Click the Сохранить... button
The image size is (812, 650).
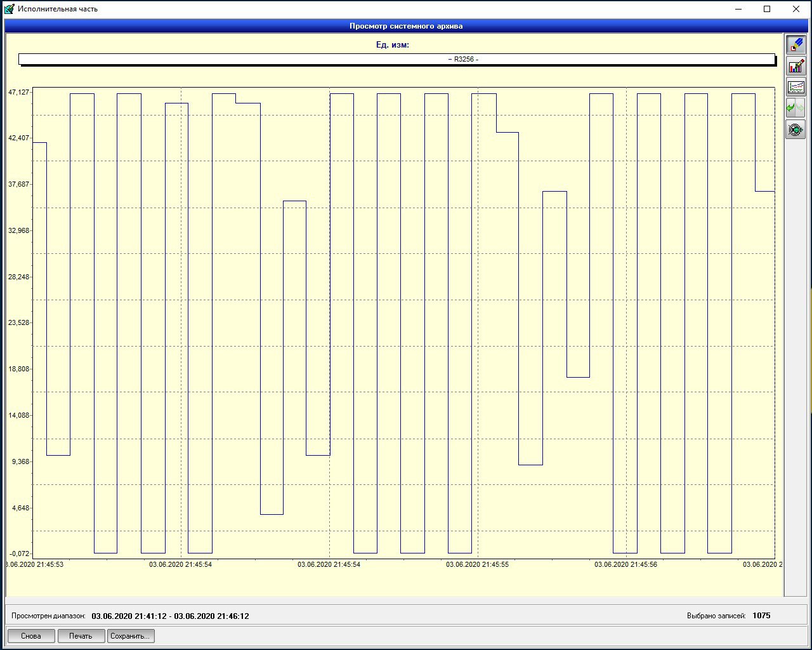[131, 635]
